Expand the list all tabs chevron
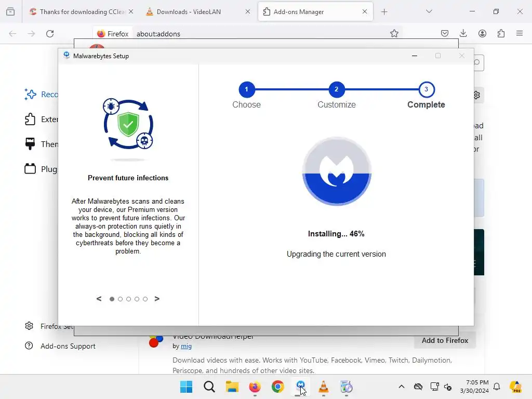 [429, 11]
